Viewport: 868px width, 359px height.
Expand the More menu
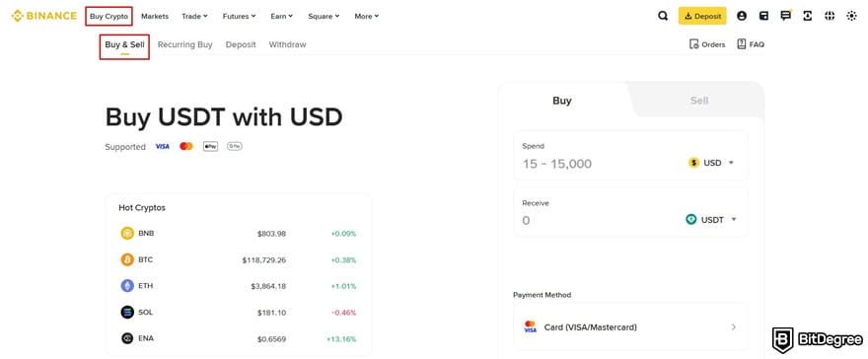point(367,16)
